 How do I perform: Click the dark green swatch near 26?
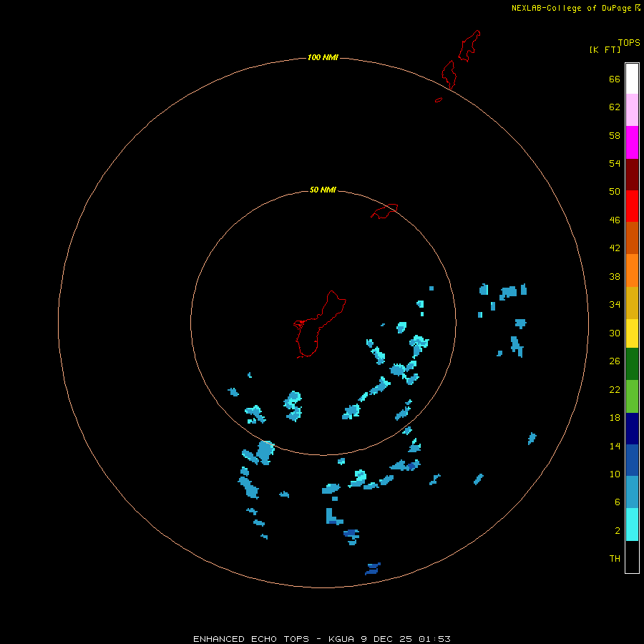point(632,364)
